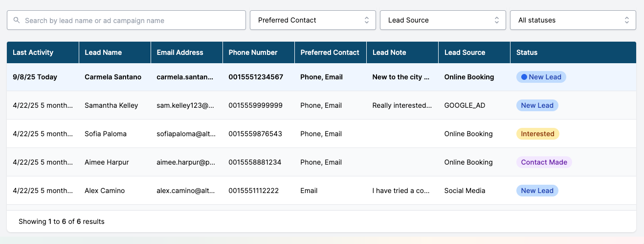Open the Preferred Contact filter dropdown
The height and width of the screenshot is (244, 644).
pos(313,20)
